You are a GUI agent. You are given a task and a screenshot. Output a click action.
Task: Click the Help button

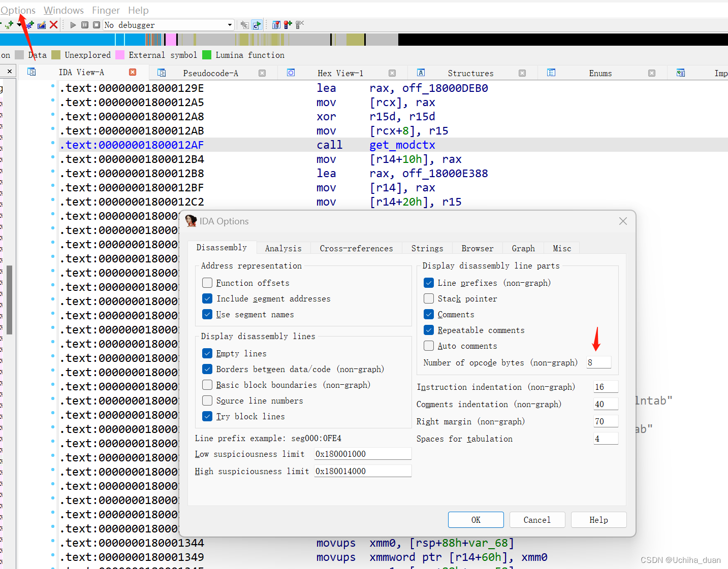598,519
